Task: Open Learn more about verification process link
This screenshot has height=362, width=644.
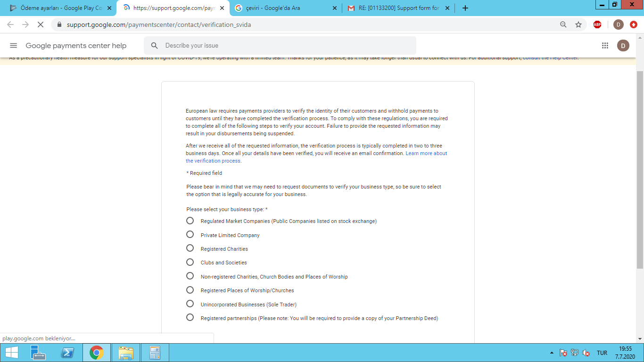Action: point(316,157)
